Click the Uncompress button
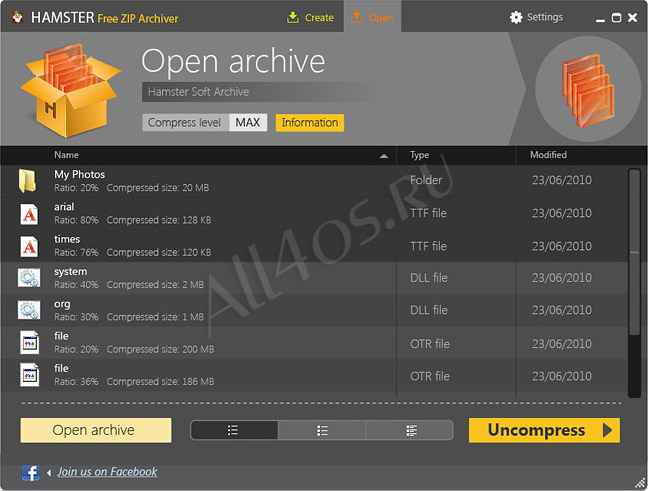Viewport: 648px width, 491px height. 544,430
